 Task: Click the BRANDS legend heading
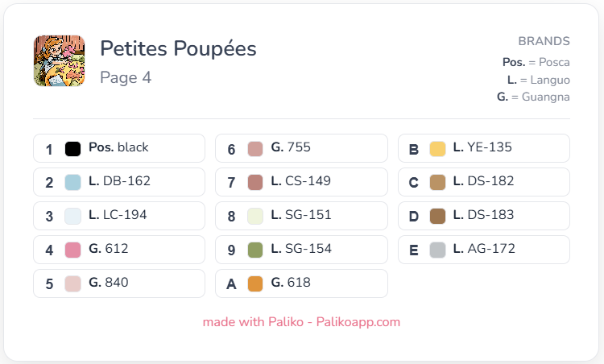click(544, 41)
